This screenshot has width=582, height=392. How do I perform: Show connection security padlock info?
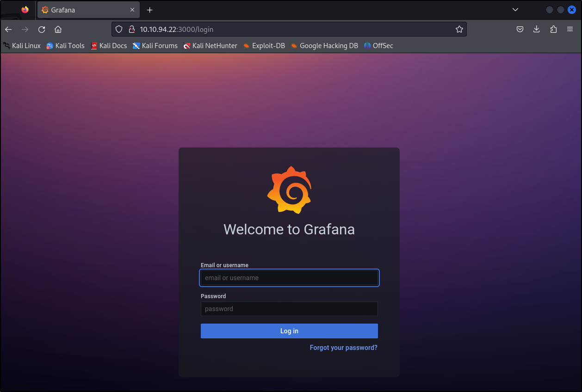[131, 30]
